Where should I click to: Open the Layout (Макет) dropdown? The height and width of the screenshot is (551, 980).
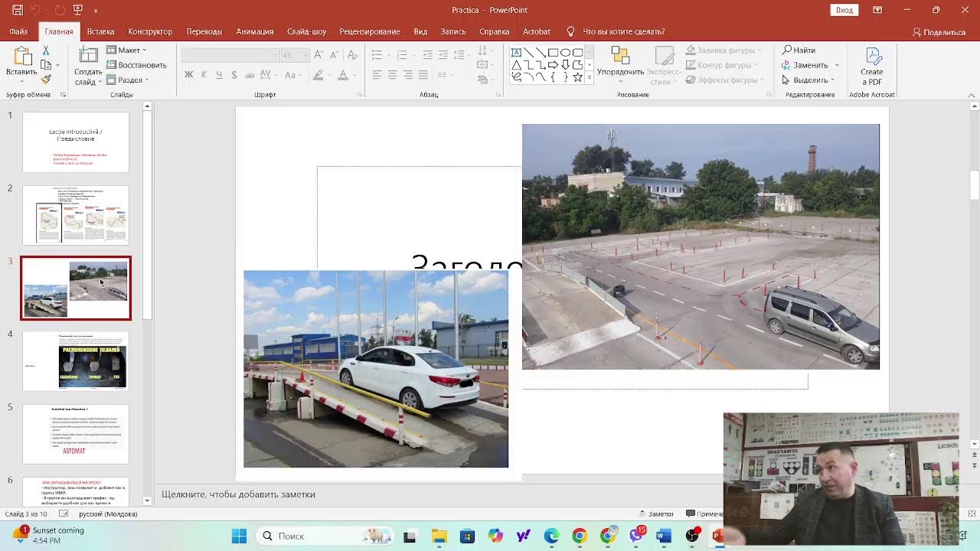(126, 51)
